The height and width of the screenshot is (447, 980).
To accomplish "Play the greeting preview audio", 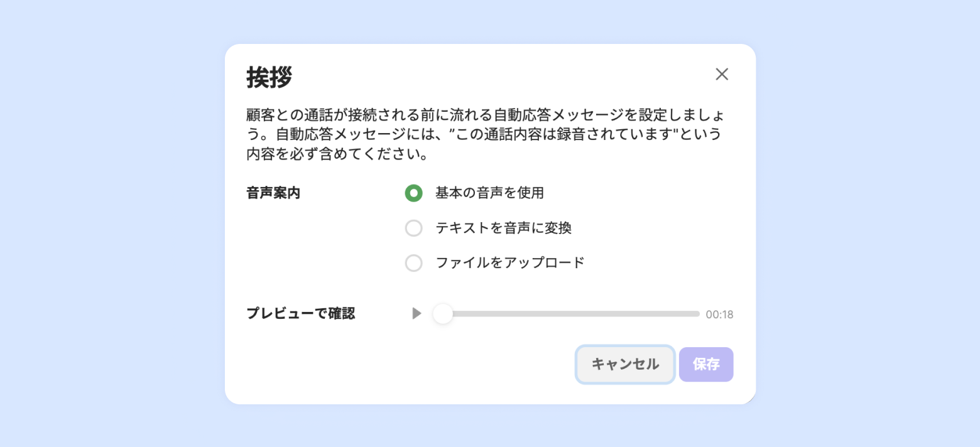I will pyautogui.click(x=416, y=313).
